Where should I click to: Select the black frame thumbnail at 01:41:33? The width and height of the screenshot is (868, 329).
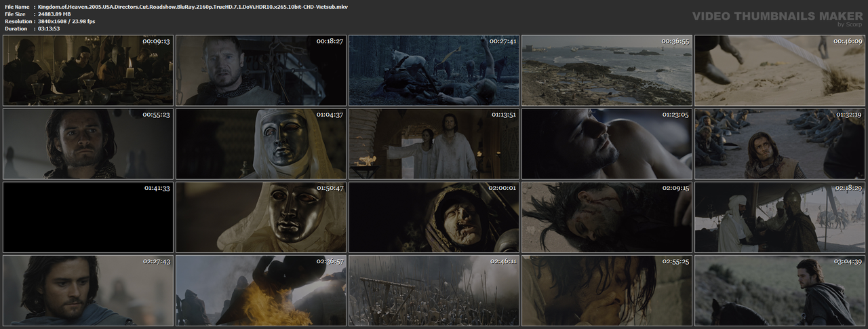(87, 217)
